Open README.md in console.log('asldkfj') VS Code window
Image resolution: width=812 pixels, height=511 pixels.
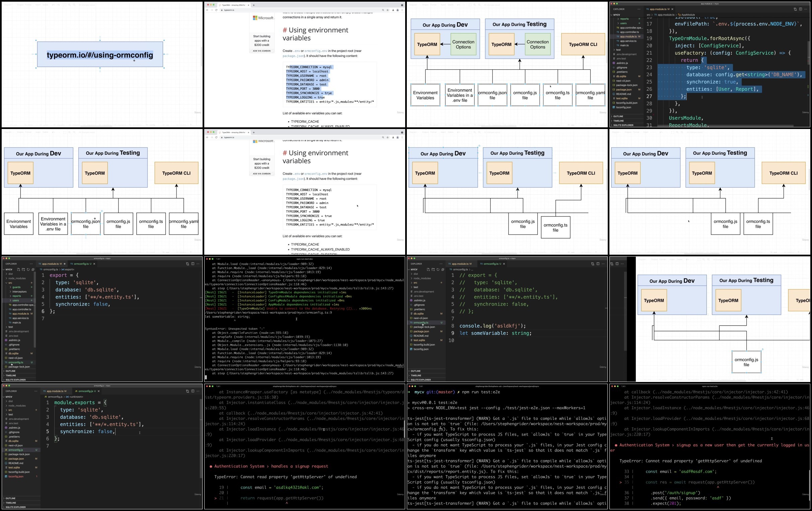pyautogui.click(x=421, y=336)
